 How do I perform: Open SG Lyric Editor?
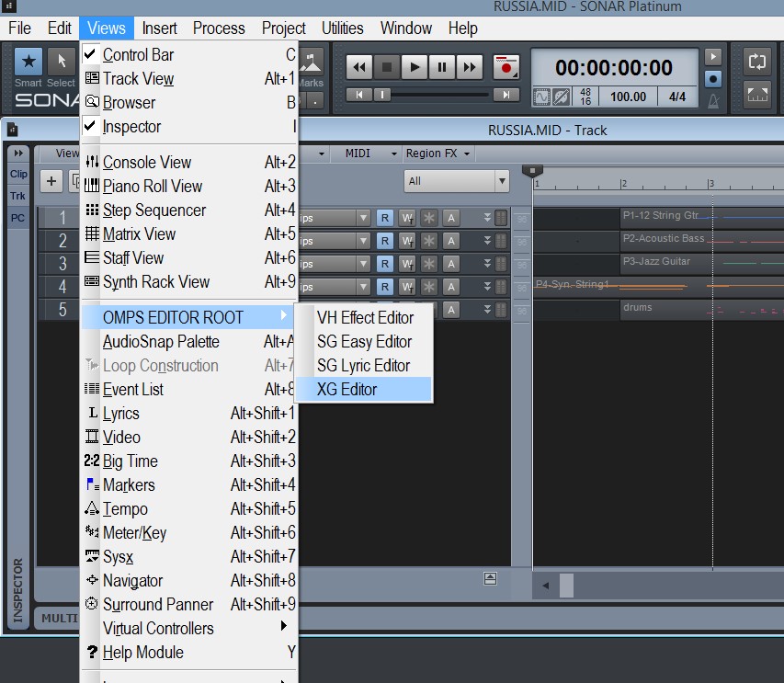tap(363, 366)
